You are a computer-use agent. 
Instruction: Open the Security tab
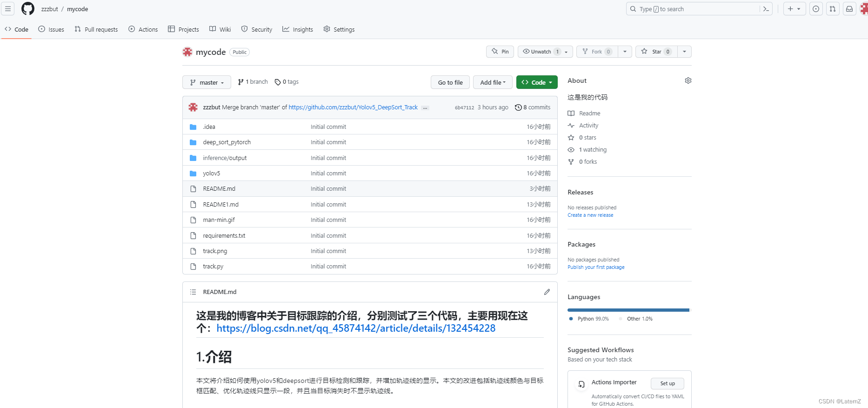tap(257, 29)
